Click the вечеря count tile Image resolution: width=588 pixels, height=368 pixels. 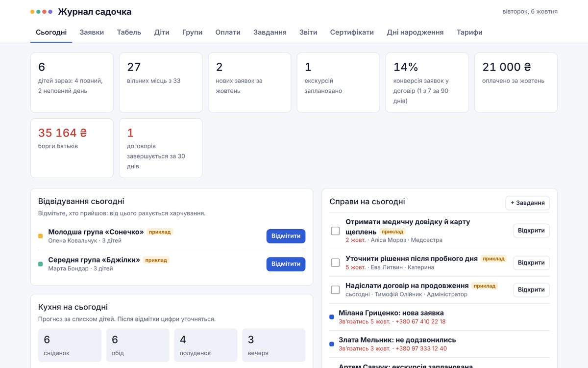click(x=273, y=345)
